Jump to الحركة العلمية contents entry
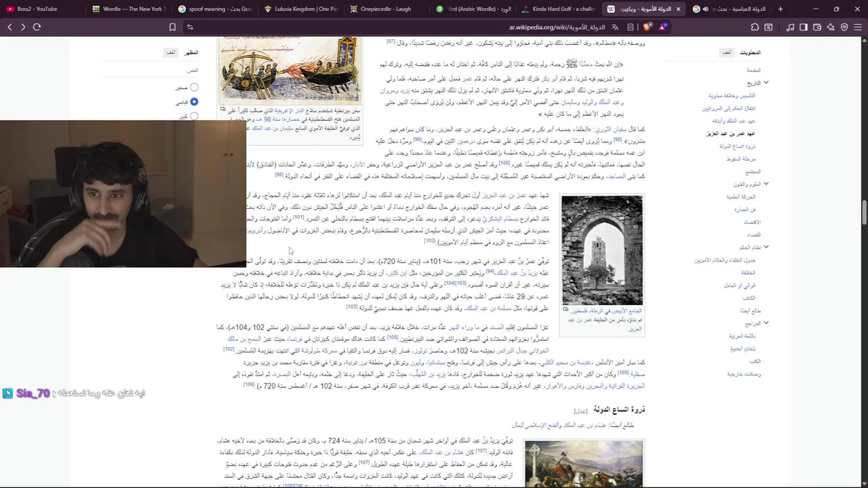The height and width of the screenshot is (488, 868). point(741,197)
